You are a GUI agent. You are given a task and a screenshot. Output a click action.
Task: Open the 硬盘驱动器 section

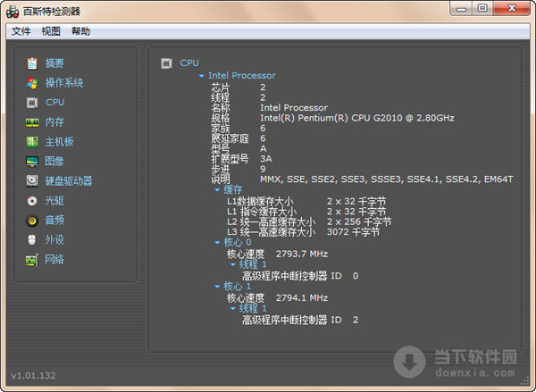[x=69, y=180]
